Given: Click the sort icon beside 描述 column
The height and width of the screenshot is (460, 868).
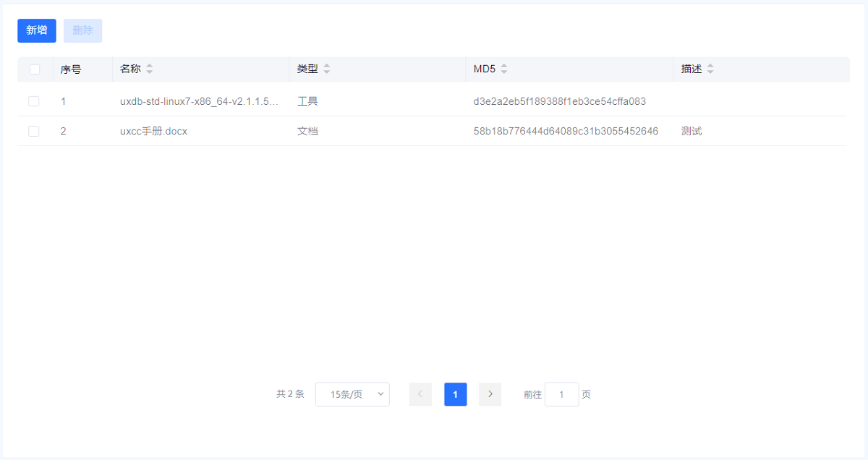Looking at the screenshot, I should [x=710, y=69].
